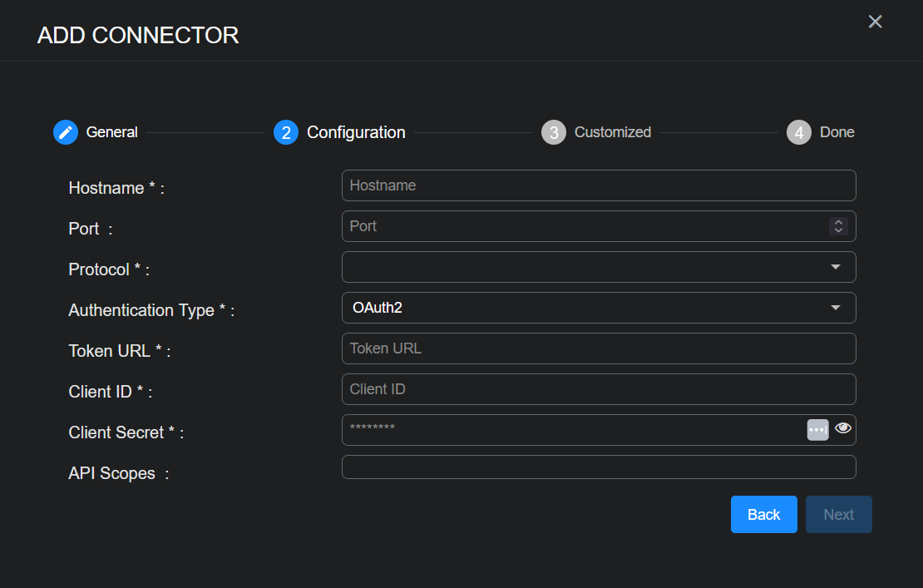The width and height of the screenshot is (923, 588).
Task: Expand the Authentication Type dropdown arrow
Action: (835, 308)
